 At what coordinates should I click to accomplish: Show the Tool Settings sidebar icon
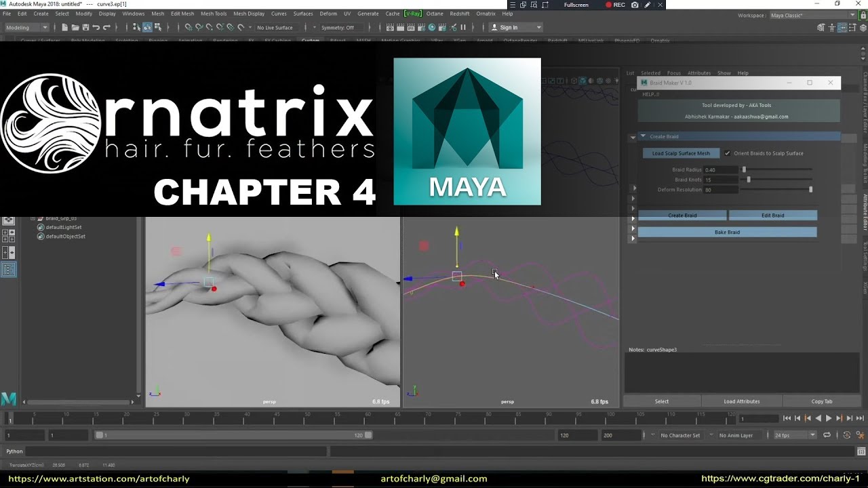[852, 27]
